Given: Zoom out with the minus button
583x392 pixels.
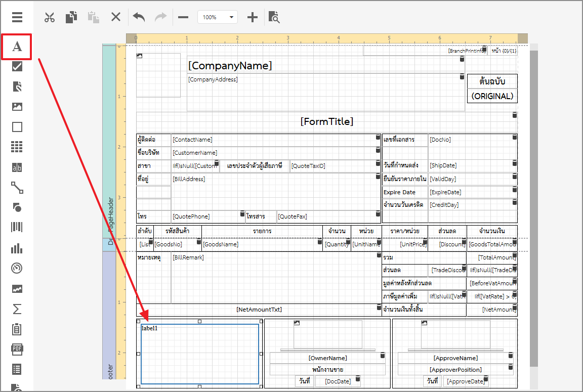Looking at the screenshot, I should click(x=183, y=17).
